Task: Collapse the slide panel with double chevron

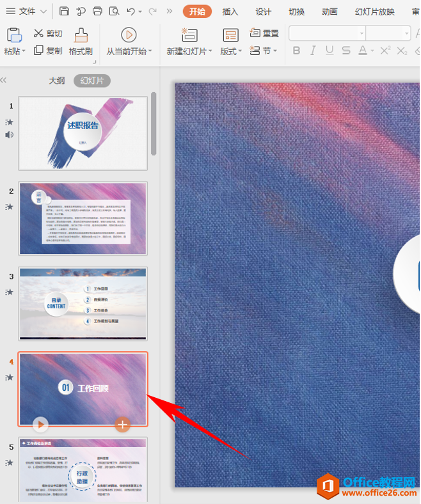Action: (x=4, y=80)
